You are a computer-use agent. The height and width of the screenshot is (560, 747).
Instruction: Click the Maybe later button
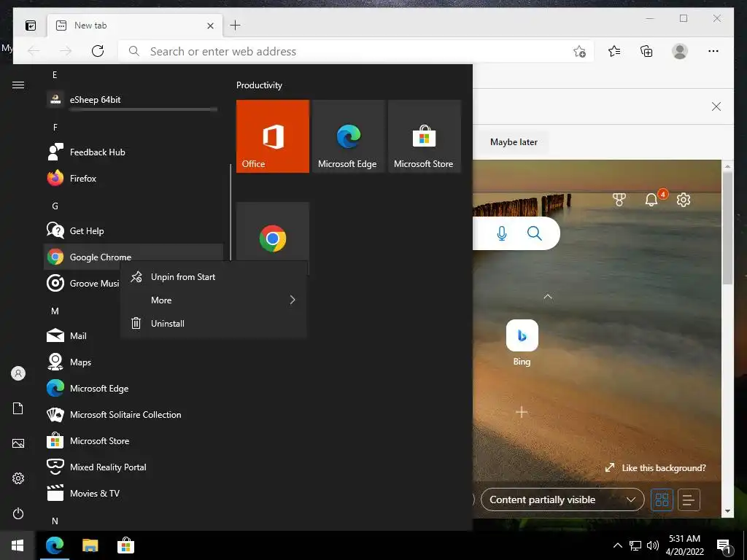[x=514, y=142]
